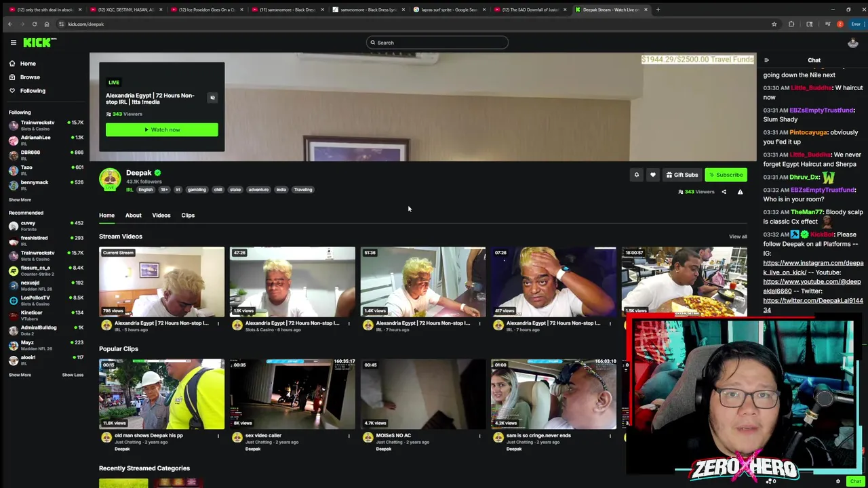Open chat settings gear icon

[x=837, y=481]
